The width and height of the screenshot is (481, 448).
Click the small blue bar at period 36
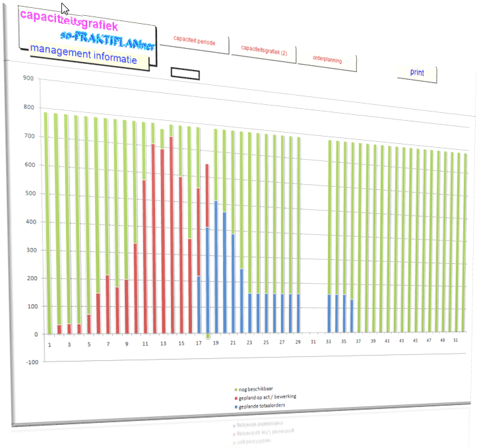click(352, 315)
